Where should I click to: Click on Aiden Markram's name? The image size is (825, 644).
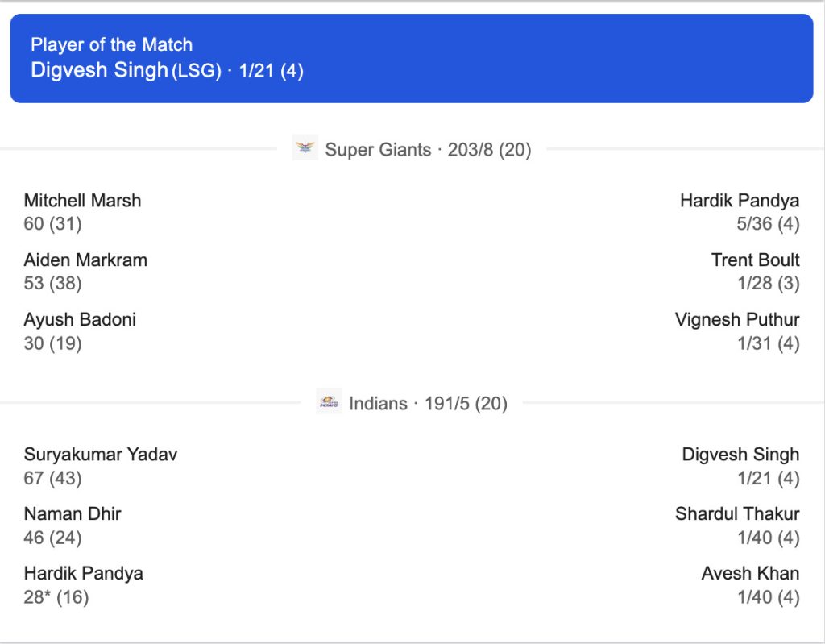tap(85, 260)
